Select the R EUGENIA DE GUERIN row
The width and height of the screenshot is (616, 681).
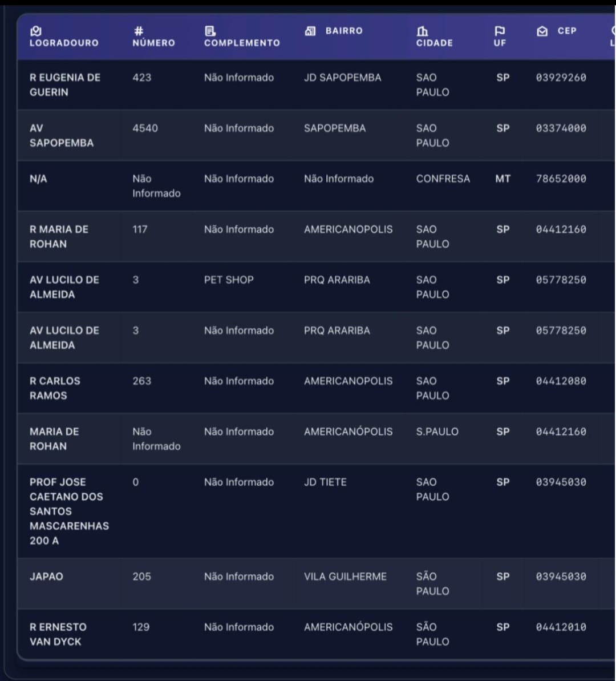317,84
